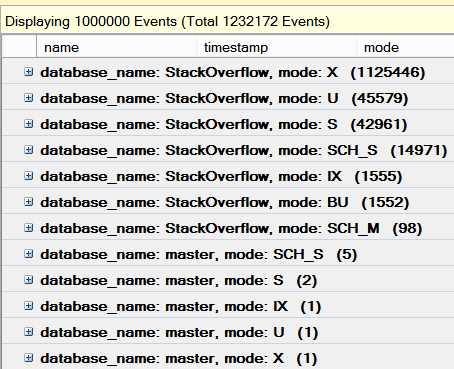Expand the StackOverflow mode SCH_S group
The image size is (454, 369).
[x=29, y=150]
